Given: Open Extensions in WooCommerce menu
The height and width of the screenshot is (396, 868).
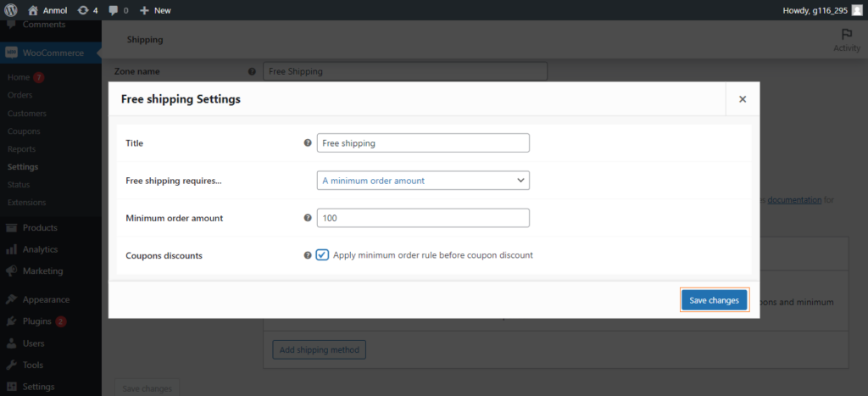Looking at the screenshot, I should tap(26, 202).
